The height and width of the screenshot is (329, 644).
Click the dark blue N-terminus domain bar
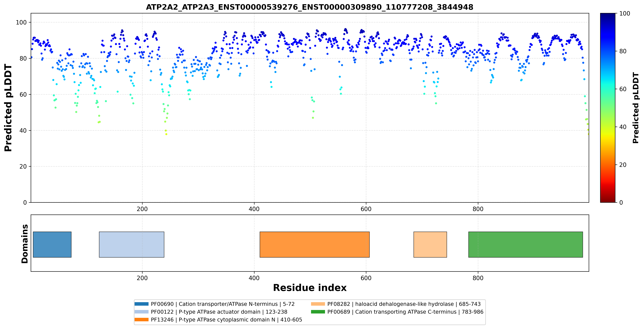[52, 244]
